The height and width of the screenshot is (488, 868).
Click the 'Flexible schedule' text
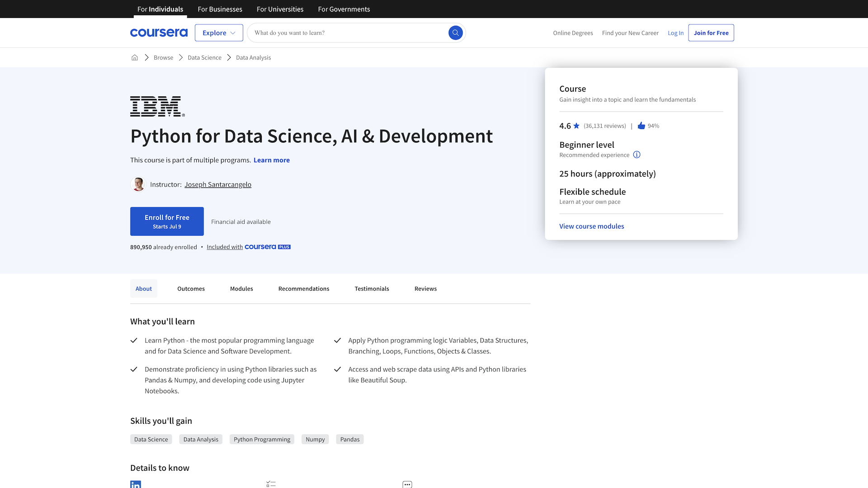tap(593, 192)
